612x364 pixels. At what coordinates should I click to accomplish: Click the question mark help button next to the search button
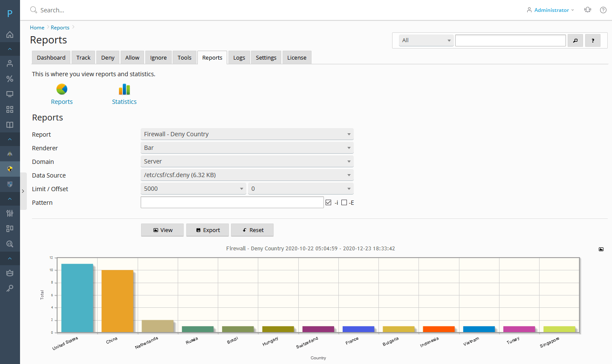pos(593,40)
